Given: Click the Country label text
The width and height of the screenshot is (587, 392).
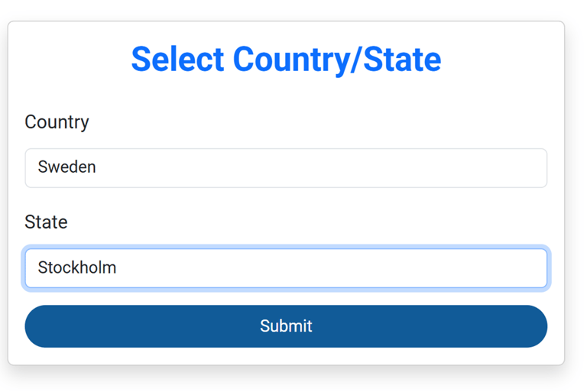Looking at the screenshot, I should click(x=57, y=122).
